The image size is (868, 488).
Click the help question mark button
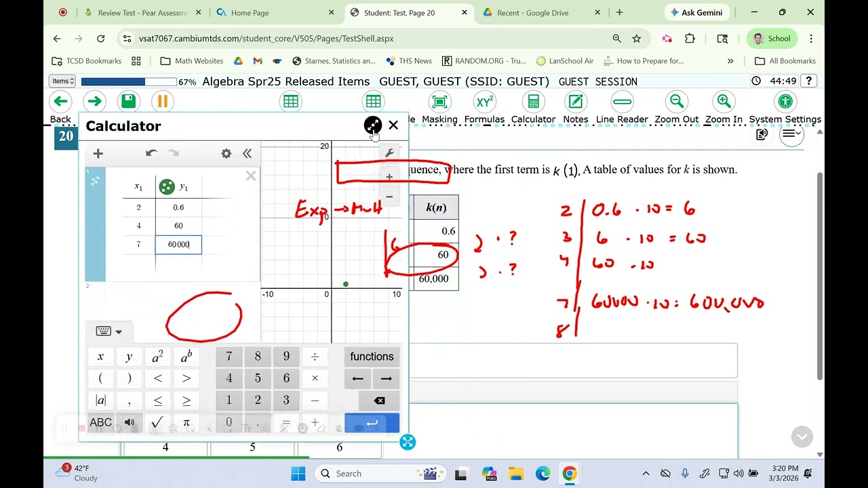(x=808, y=81)
